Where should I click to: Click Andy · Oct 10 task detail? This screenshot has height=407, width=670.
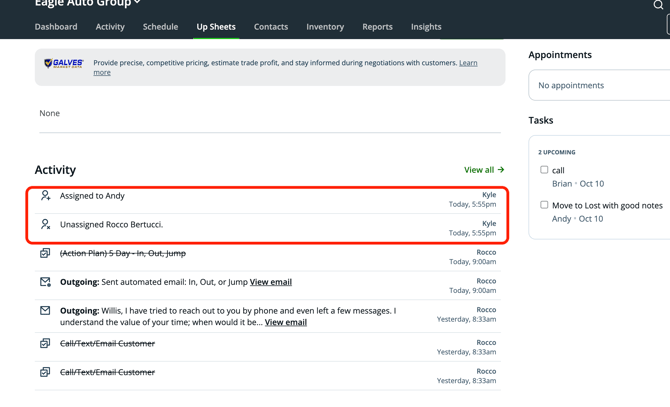(577, 219)
